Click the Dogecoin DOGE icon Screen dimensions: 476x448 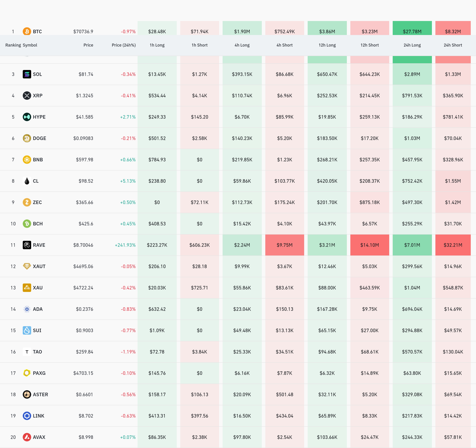[x=27, y=138]
